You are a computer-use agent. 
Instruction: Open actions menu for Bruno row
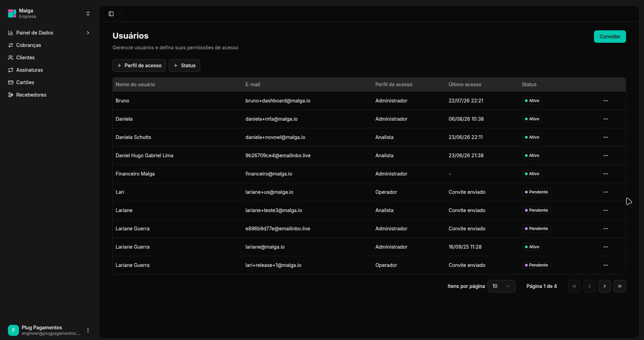(x=606, y=101)
